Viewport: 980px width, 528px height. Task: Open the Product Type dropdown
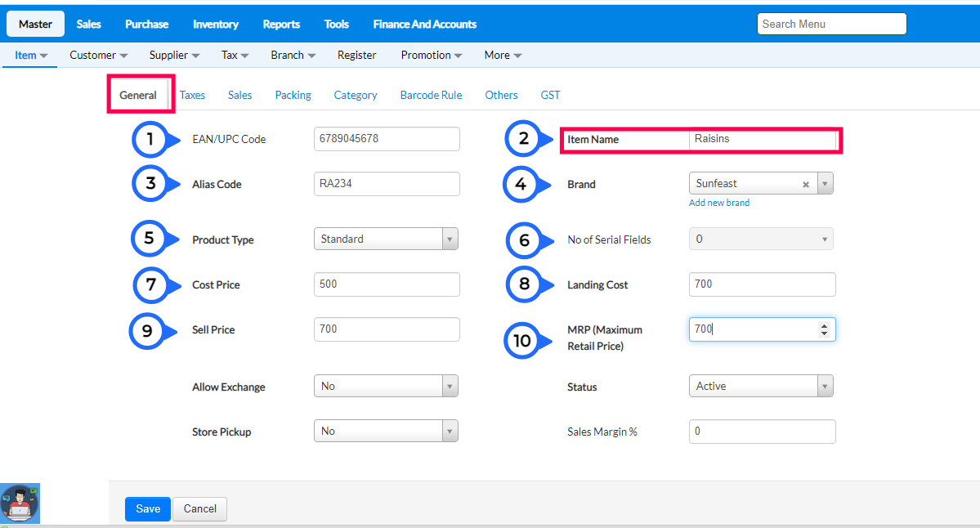point(386,239)
